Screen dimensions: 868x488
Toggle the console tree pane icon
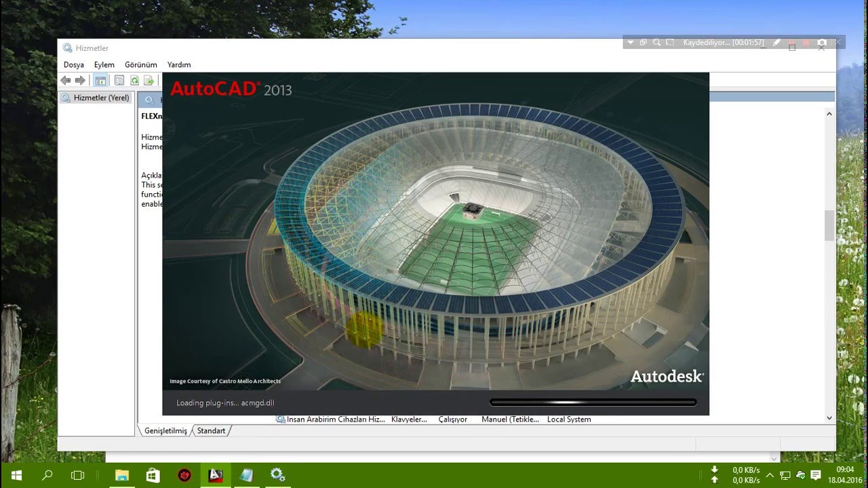(100, 81)
